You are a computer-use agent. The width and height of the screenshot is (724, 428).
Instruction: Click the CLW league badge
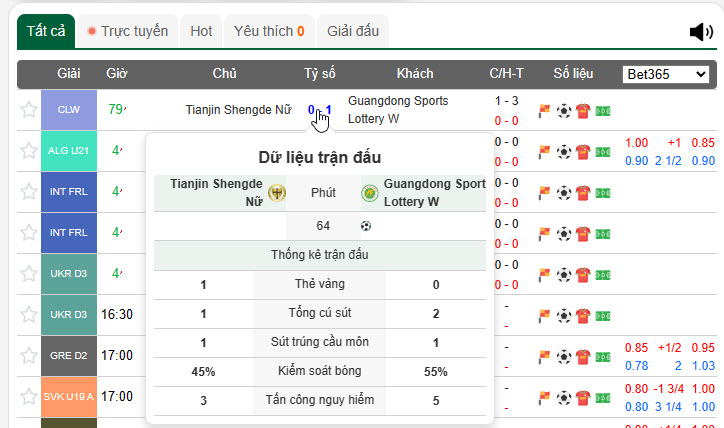coord(69,110)
